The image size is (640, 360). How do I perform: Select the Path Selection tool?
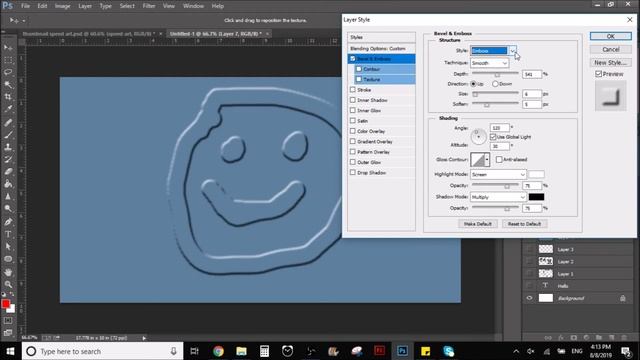pyautogui.click(x=8, y=246)
